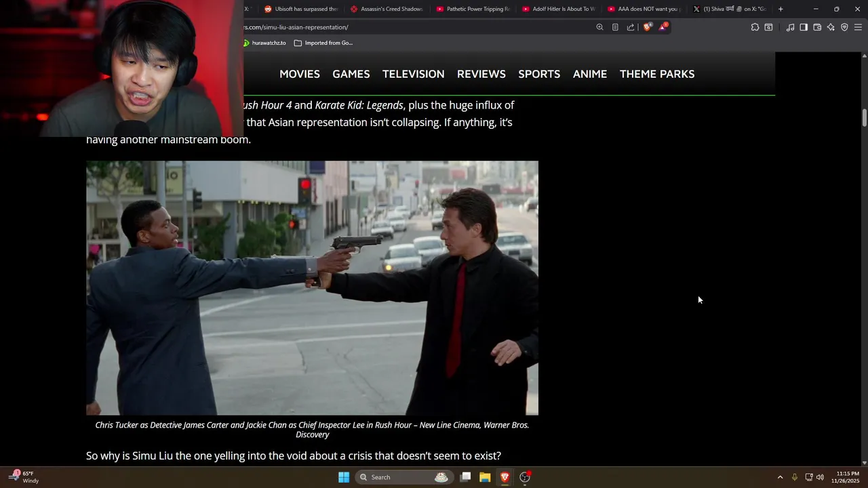Click the share page icon in address bar
Viewport: 868px width, 488px height.
[631, 27]
